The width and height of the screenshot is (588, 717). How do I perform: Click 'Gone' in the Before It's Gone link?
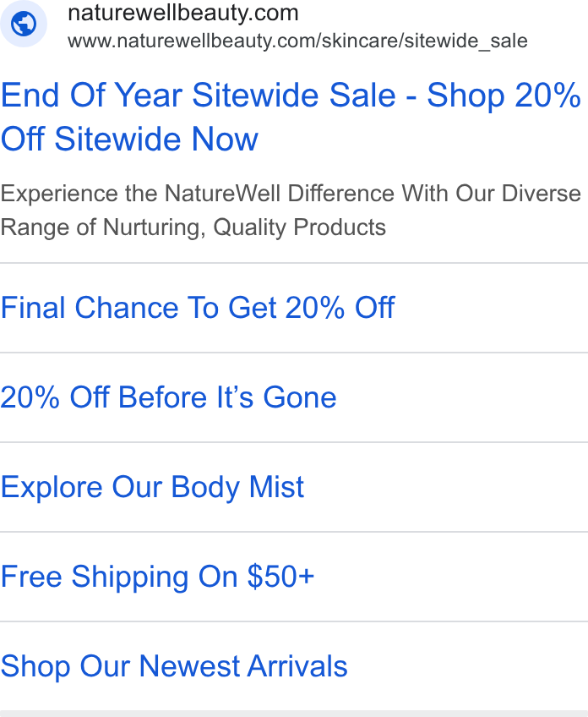click(x=300, y=397)
